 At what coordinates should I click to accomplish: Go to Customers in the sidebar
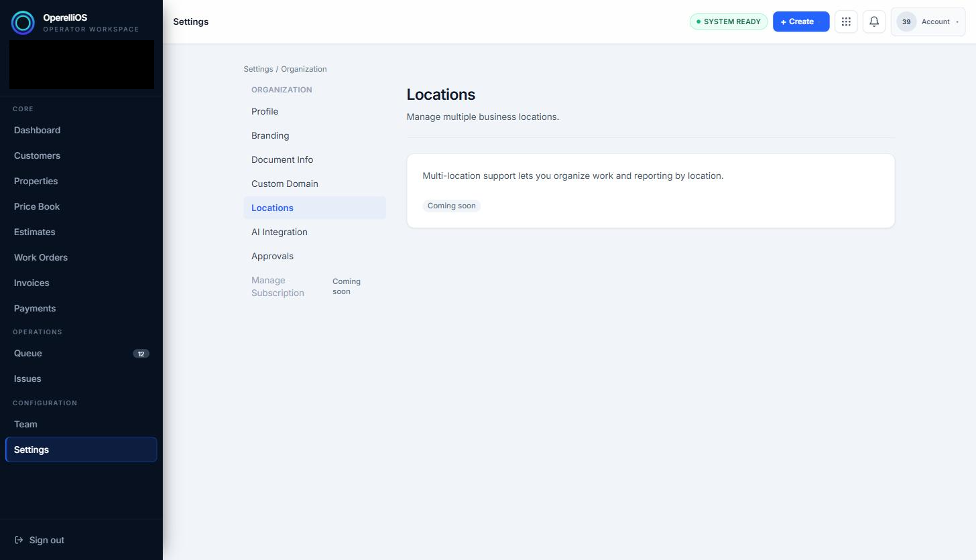pyautogui.click(x=81, y=155)
